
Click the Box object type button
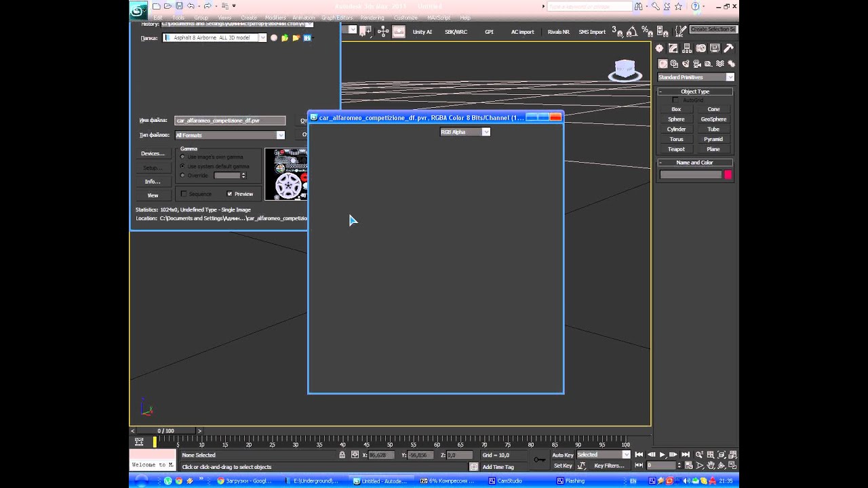point(676,109)
